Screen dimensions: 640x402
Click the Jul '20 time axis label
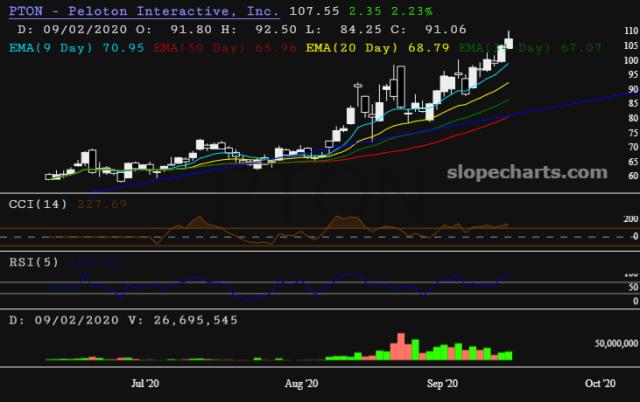(x=145, y=383)
